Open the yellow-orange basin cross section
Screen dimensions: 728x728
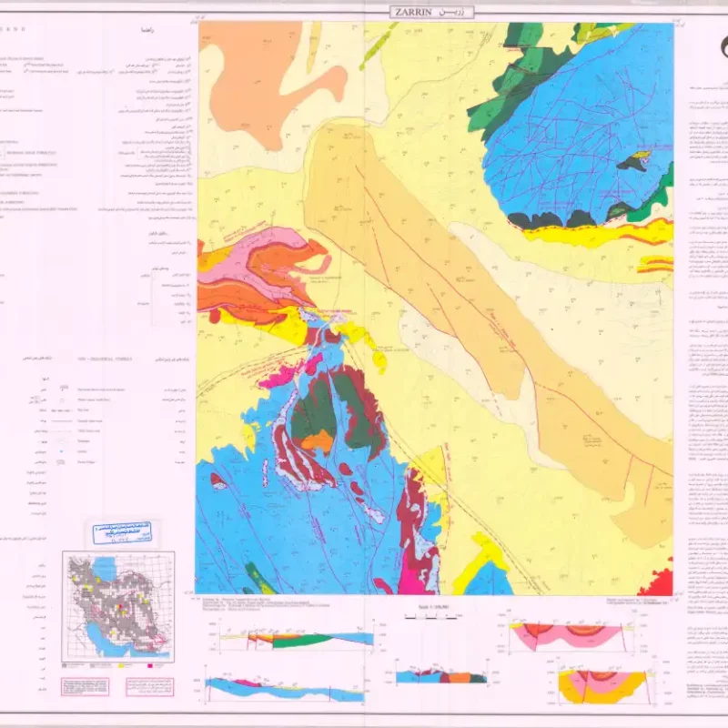[x=606, y=685]
